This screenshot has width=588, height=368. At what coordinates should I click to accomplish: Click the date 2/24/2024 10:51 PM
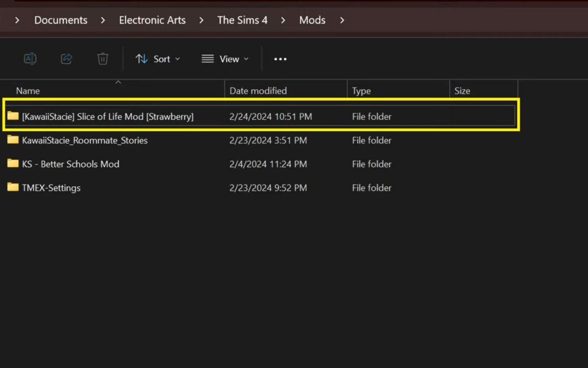(271, 117)
